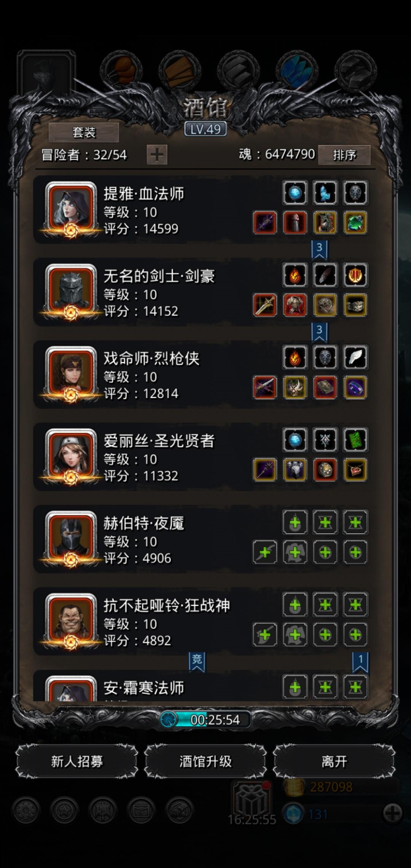Tap the 新人招募 recruit button

(x=77, y=761)
